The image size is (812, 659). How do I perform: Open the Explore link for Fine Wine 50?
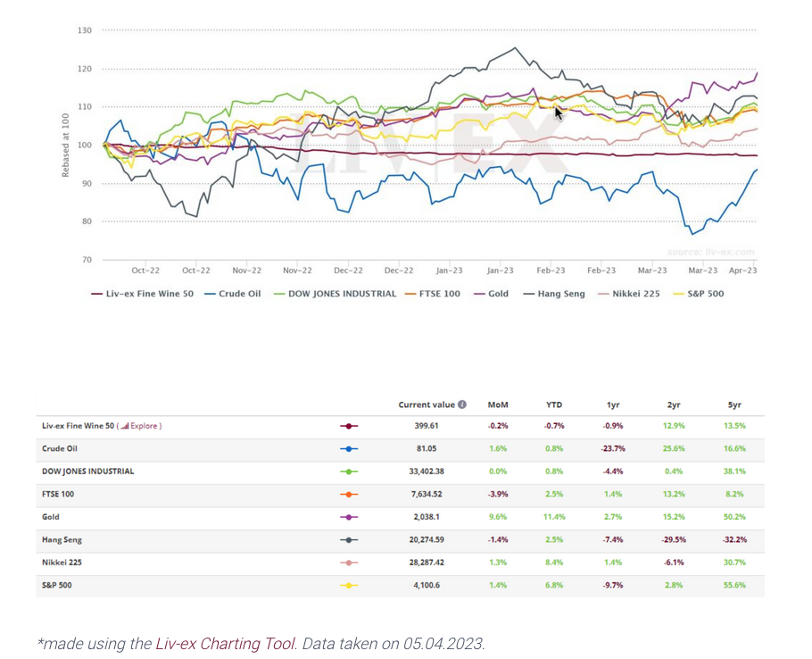145,426
